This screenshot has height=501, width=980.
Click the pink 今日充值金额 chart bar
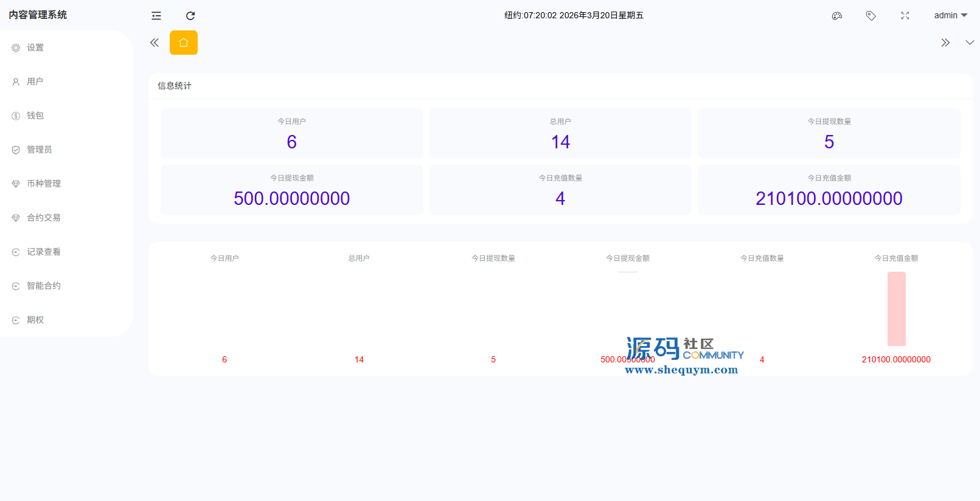(896, 309)
